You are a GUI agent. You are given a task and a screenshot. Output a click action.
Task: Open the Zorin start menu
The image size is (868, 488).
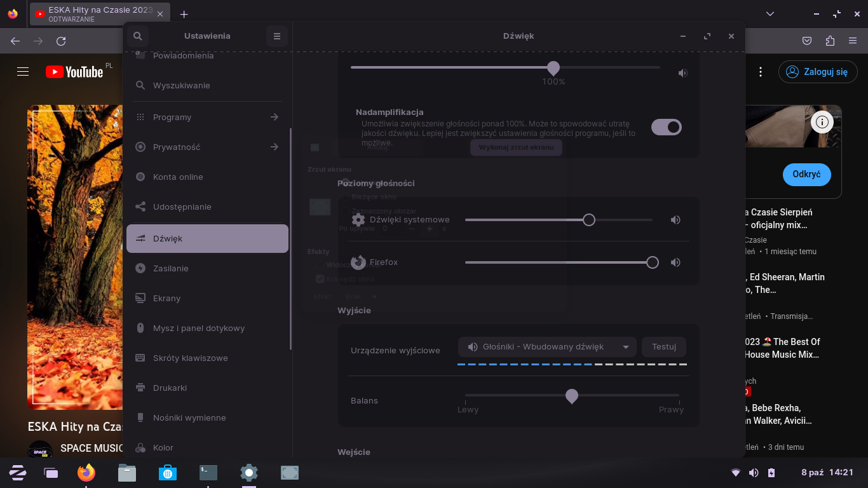click(17, 473)
